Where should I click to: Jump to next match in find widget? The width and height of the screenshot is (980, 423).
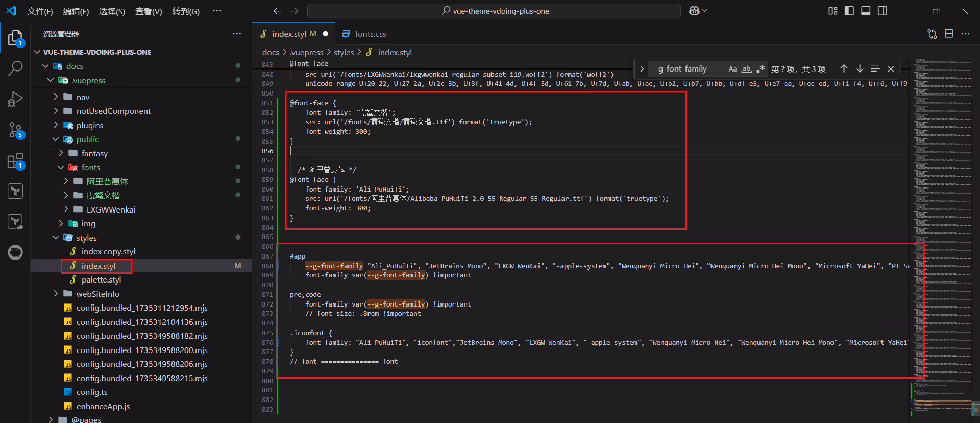[x=860, y=68]
